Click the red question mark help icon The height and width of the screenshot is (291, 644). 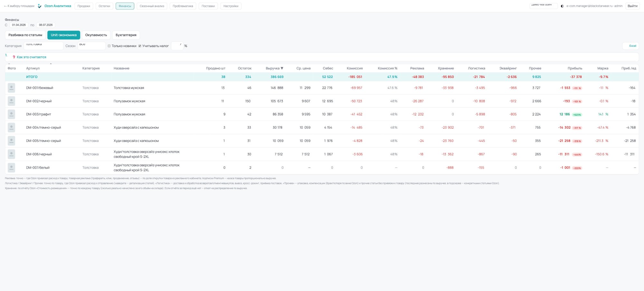tap(14, 57)
